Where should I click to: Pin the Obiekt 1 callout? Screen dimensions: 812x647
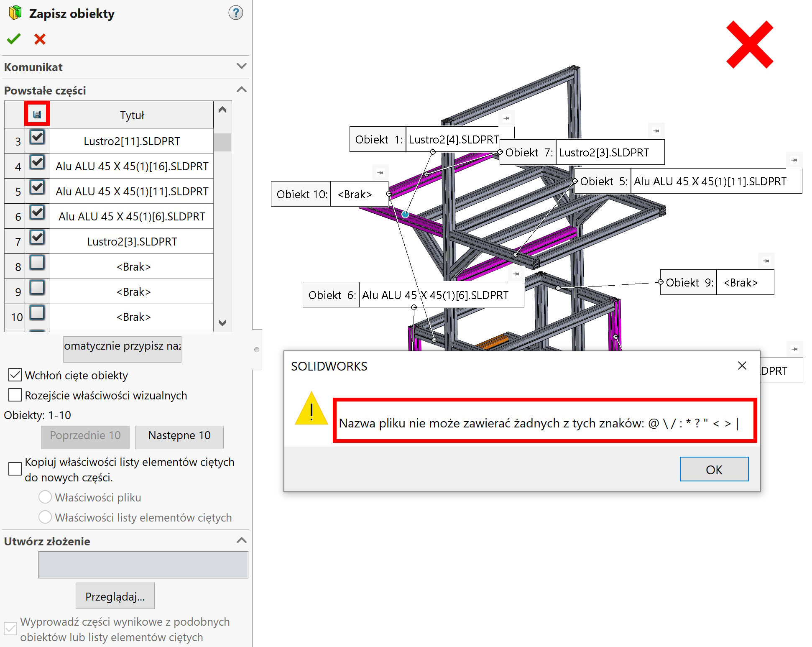[x=506, y=118]
